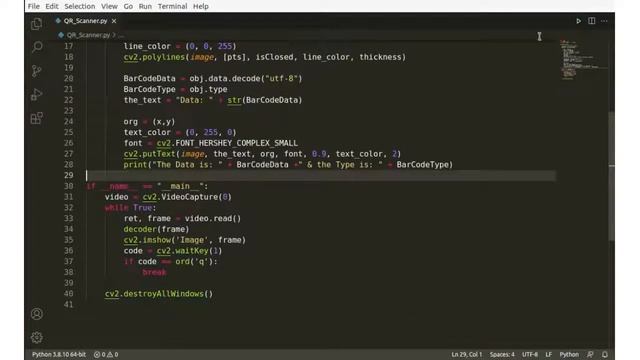
Task: Click org = (x,y) on line 24
Action: click(x=149, y=122)
